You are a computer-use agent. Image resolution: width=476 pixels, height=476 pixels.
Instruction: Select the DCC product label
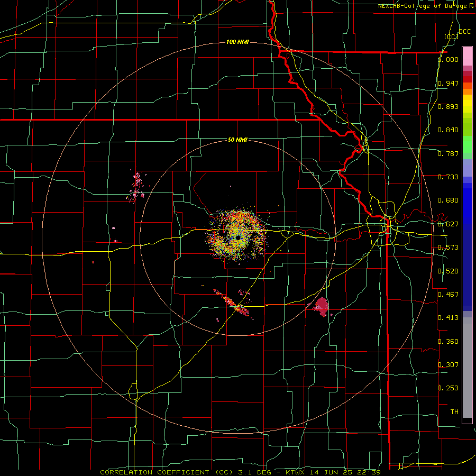point(464,32)
